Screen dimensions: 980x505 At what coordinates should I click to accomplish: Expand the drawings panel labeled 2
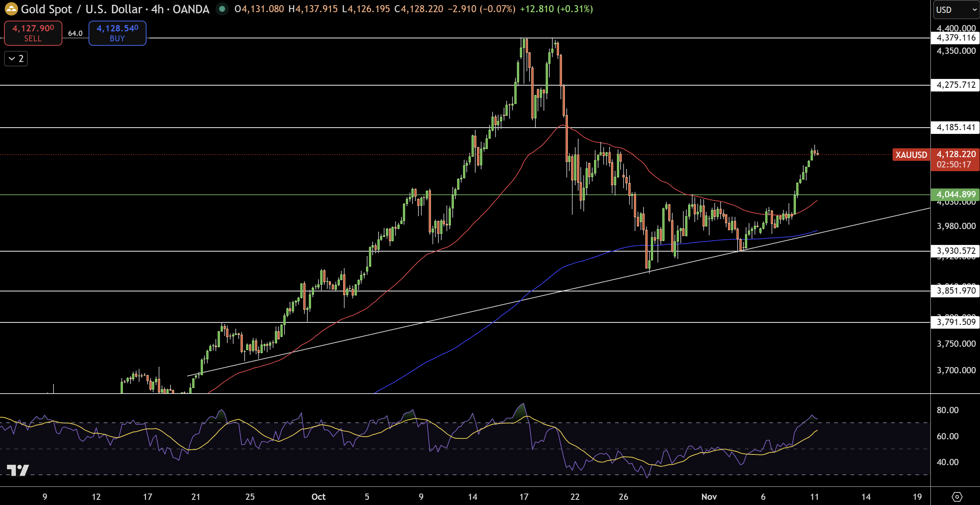[15, 59]
